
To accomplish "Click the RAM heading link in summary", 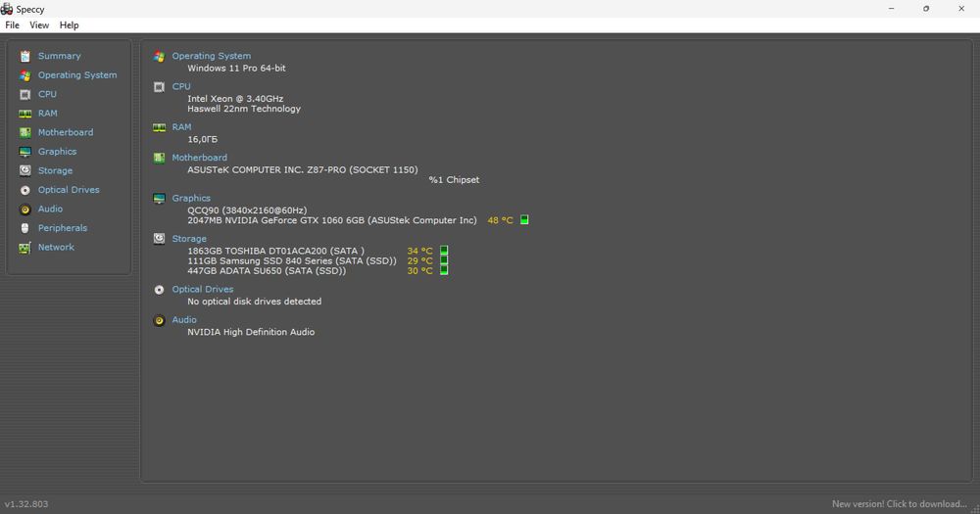I will pos(182,126).
